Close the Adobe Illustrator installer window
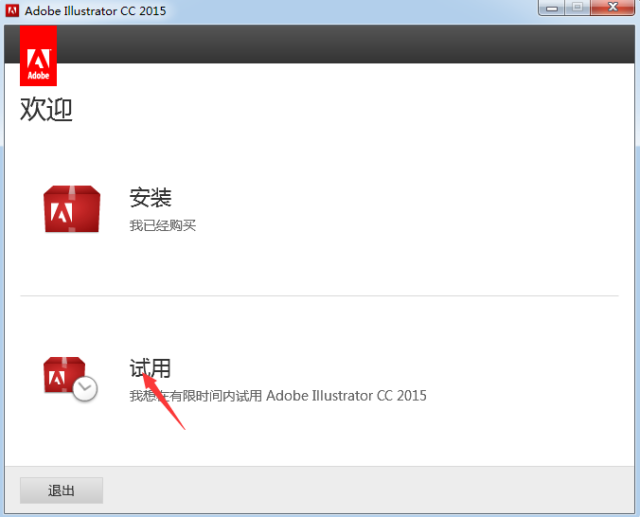The height and width of the screenshot is (517, 640). pyautogui.click(x=613, y=9)
